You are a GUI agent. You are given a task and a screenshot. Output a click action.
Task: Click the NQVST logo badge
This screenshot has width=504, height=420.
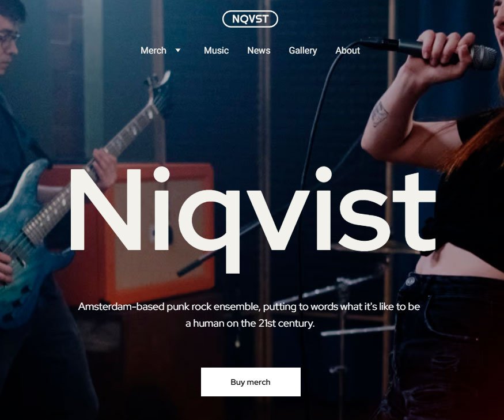click(250, 19)
